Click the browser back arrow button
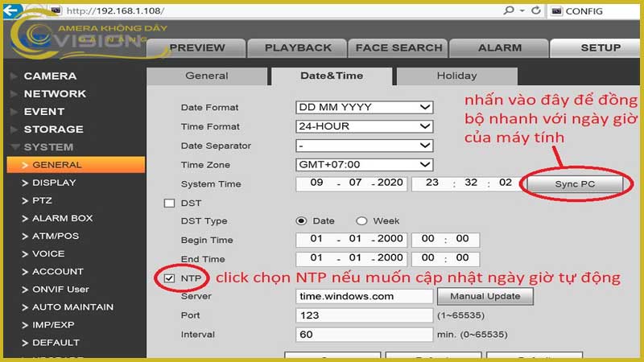Screen dimensions: 644x362 [x=13, y=11]
